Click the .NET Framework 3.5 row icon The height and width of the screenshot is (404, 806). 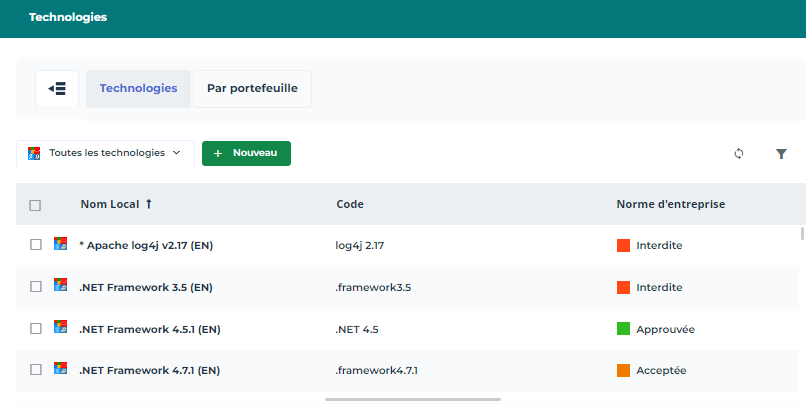click(x=61, y=286)
